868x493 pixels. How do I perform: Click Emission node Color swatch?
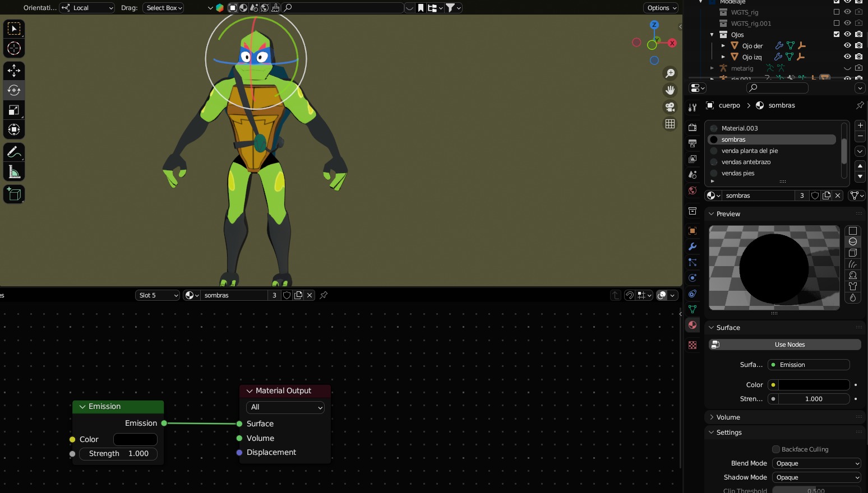pyautogui.click(x=135, y=439)
